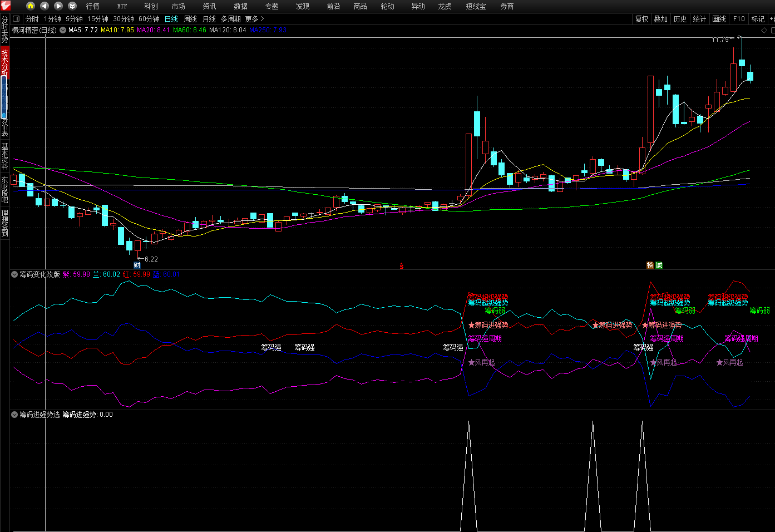
Task: Click the 标记 mark button
Action: pos(758,19)
